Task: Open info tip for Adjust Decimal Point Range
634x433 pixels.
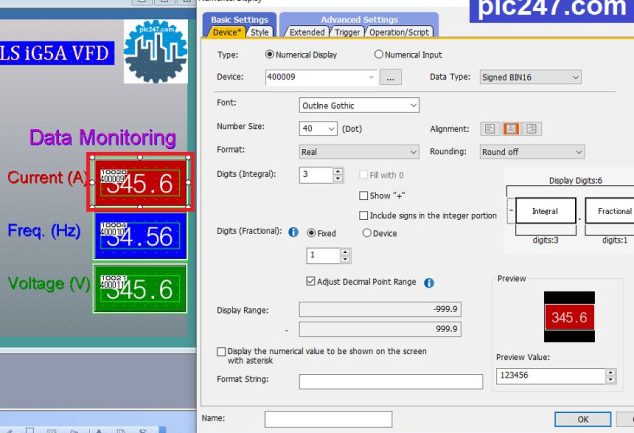Action: click(429, 283)
